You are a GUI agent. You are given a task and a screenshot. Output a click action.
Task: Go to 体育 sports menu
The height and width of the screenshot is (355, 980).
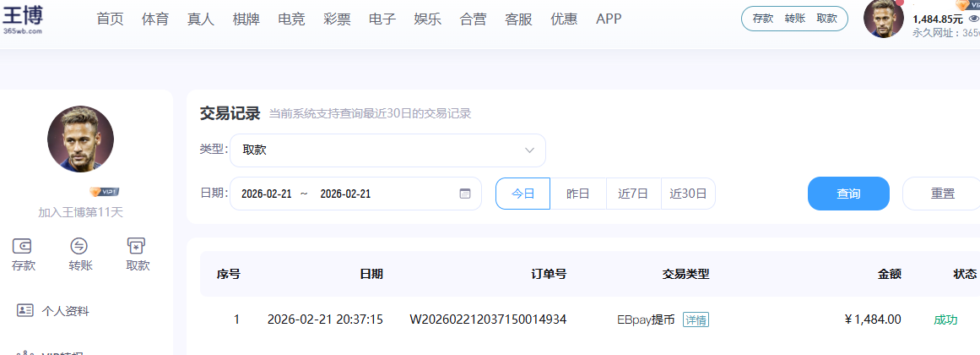click(155, 19)
